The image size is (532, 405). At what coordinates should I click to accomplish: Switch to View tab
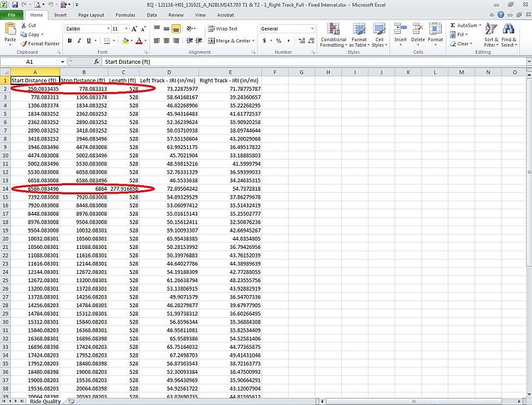click(200, 15)
